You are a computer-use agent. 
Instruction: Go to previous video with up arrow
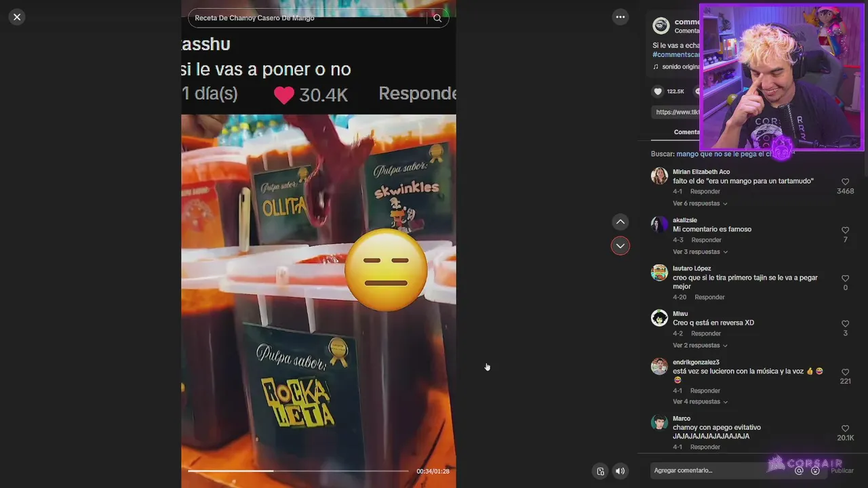pos(620,222)
